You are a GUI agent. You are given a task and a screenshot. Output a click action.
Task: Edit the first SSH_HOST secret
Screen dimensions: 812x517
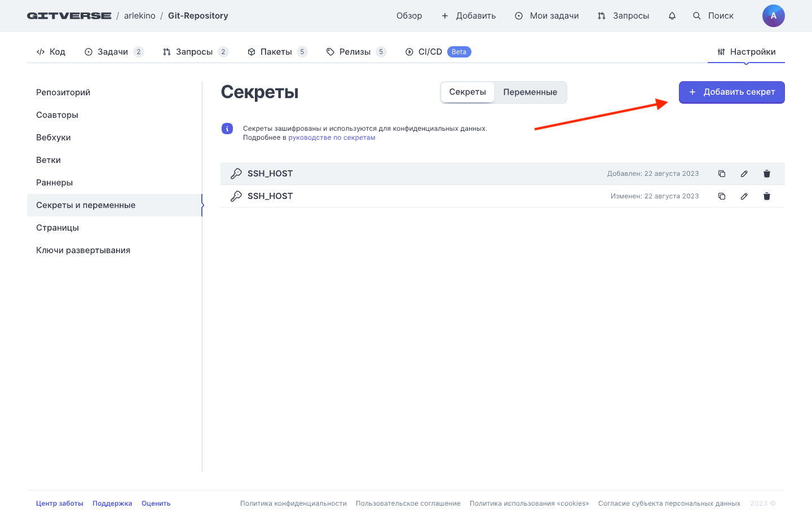(744, 174)
